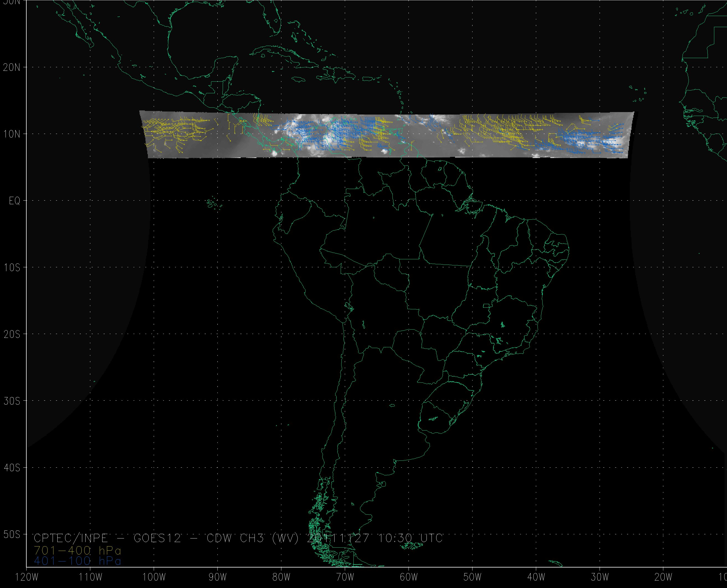
Task: Click the 30S latitude axis label
Action: 12,401
